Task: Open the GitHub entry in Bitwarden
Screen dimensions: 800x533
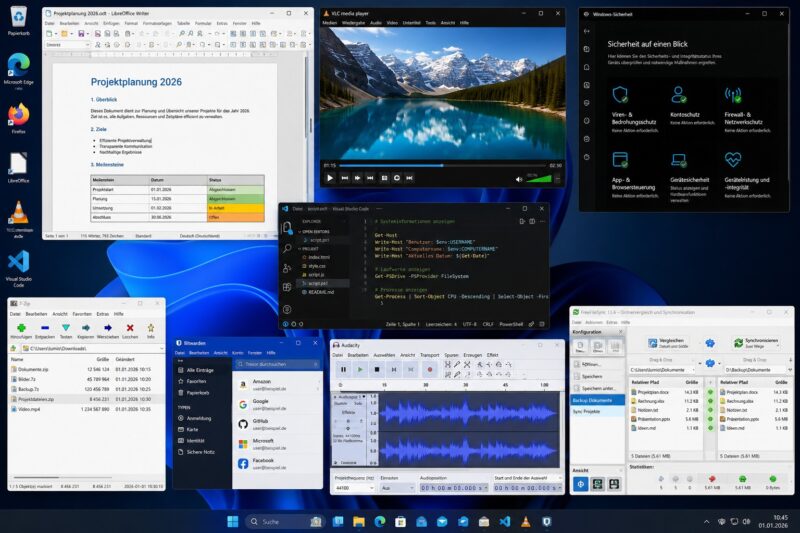Action: click(x=278, y=424)
